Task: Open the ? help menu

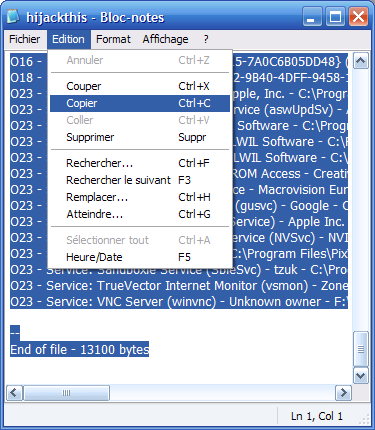Action: [206, 39]
